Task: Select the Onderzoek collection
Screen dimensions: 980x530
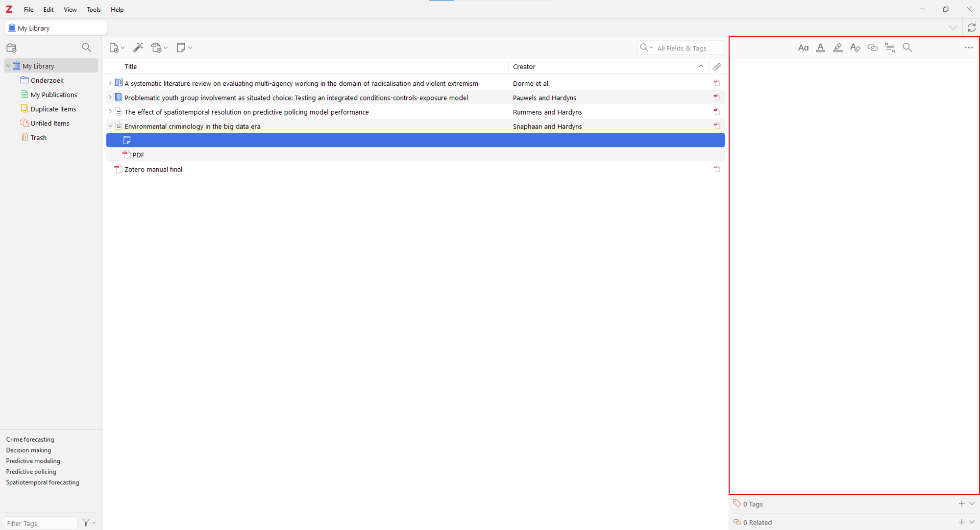Action: tap(47, 80)
